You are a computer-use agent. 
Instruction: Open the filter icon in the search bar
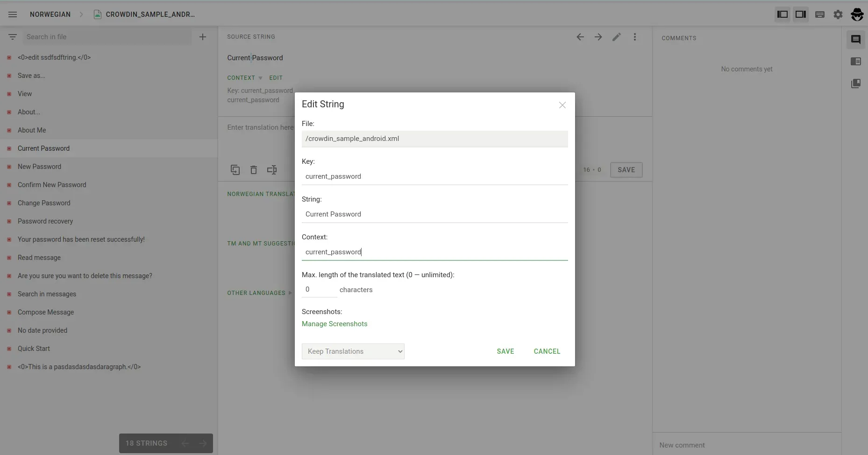tap(13, 37)
